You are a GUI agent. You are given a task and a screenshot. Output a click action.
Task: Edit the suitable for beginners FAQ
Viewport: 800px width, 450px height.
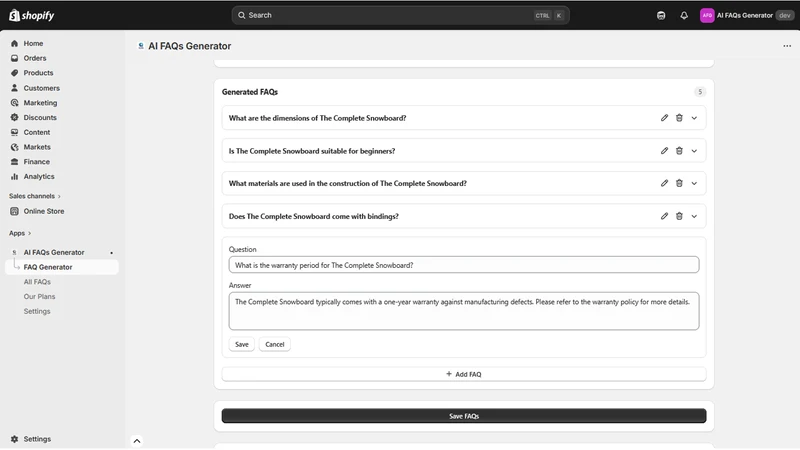pyautogui.click(x=664, y=151)
